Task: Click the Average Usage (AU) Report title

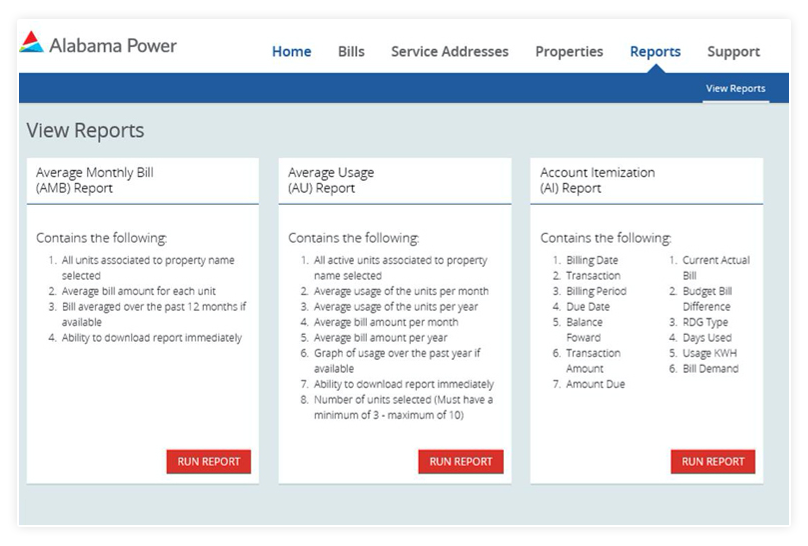Action: point(331,180)
